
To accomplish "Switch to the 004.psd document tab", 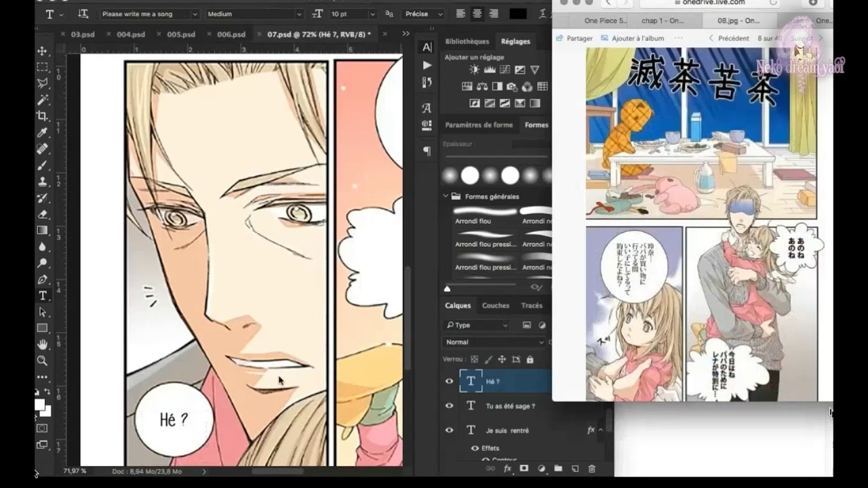I will [132, 34].
